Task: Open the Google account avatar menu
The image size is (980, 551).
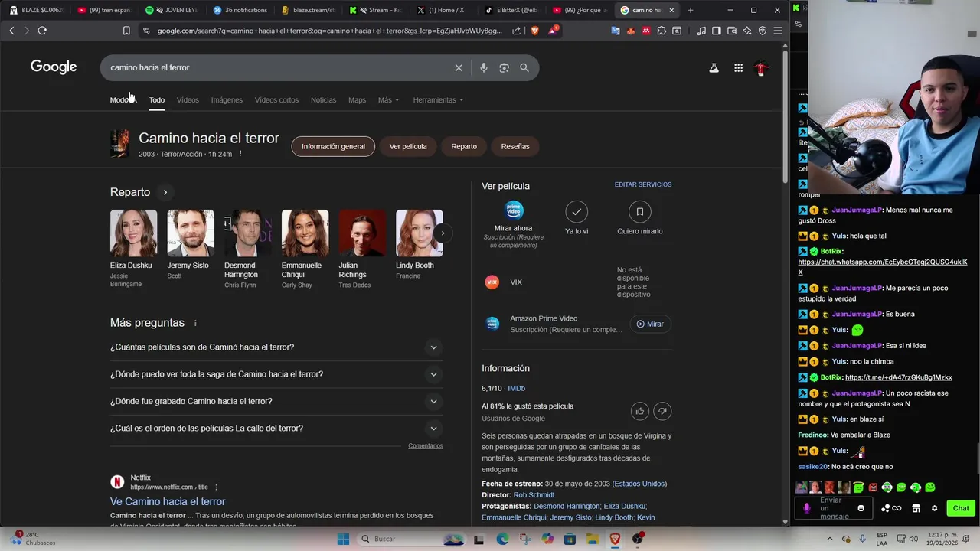Action: pos(760,68)
